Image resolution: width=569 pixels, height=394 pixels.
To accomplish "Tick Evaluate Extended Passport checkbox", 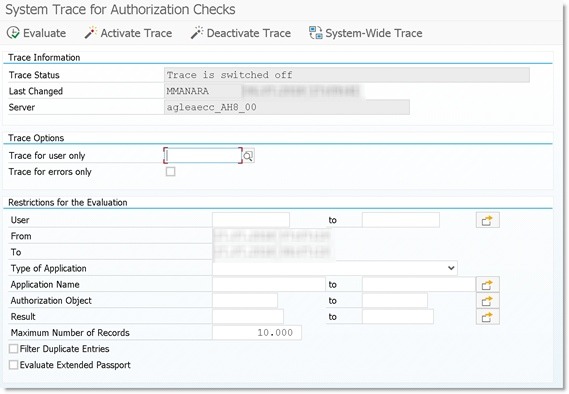I will pos(13,365).
